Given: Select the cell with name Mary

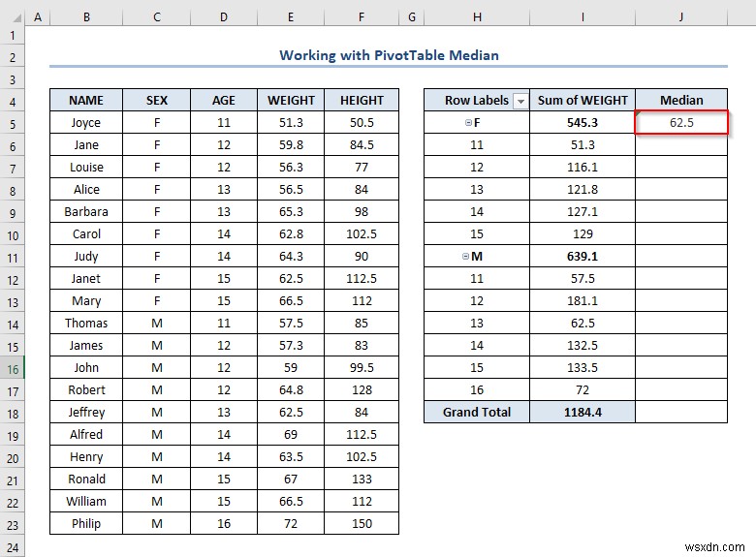Looking at the screenshot, I should click(x=86, y=300).
